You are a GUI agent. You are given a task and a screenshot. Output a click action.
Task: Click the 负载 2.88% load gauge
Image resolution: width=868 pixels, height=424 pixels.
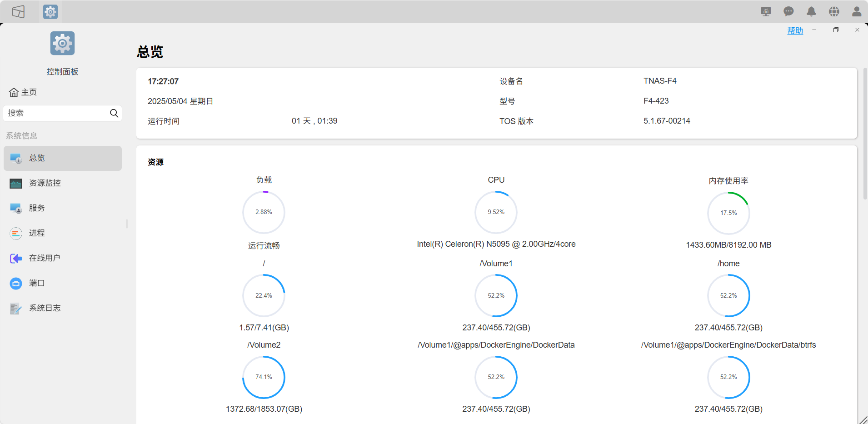point(264,212)
